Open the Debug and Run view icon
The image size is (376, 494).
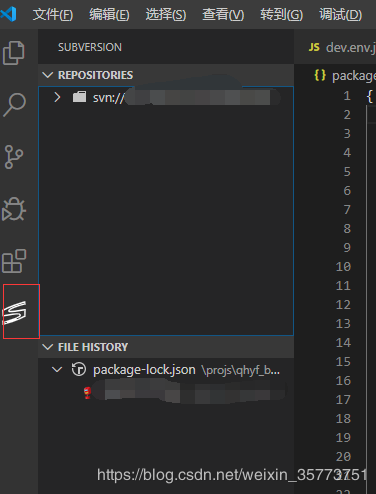pos(14,209)
